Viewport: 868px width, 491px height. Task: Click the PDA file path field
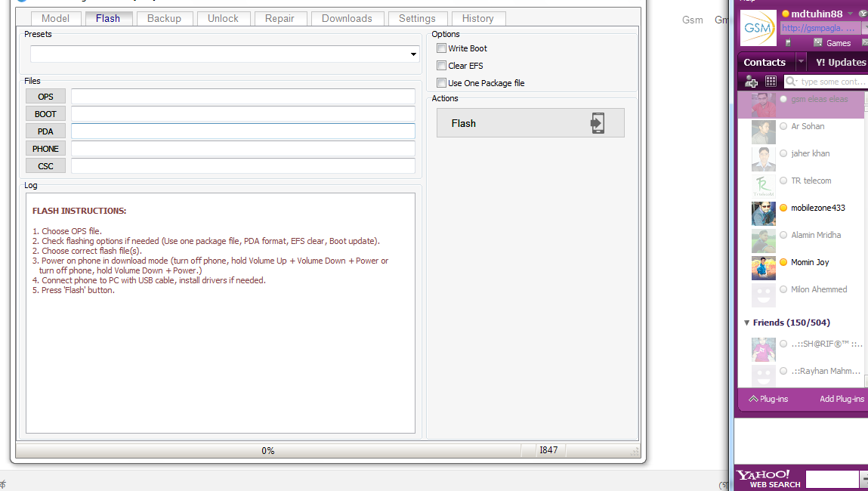(x=243, y=131)
